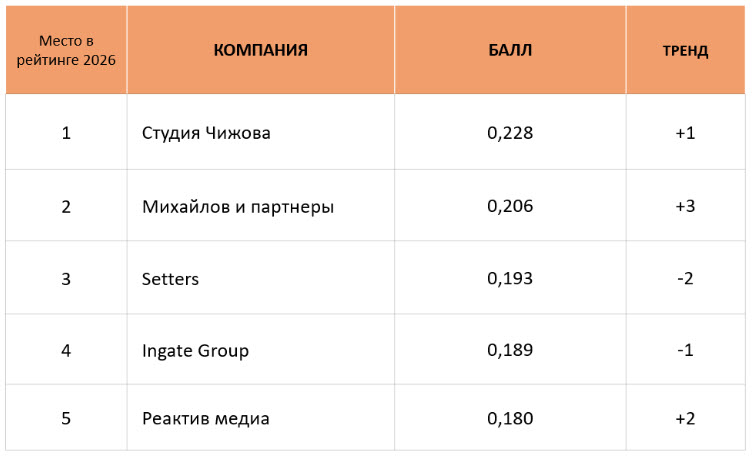Click the Место в рейтинге 2026 header
Image resolution: width=752 pixels, height=456 pixels.
[66, 50]
